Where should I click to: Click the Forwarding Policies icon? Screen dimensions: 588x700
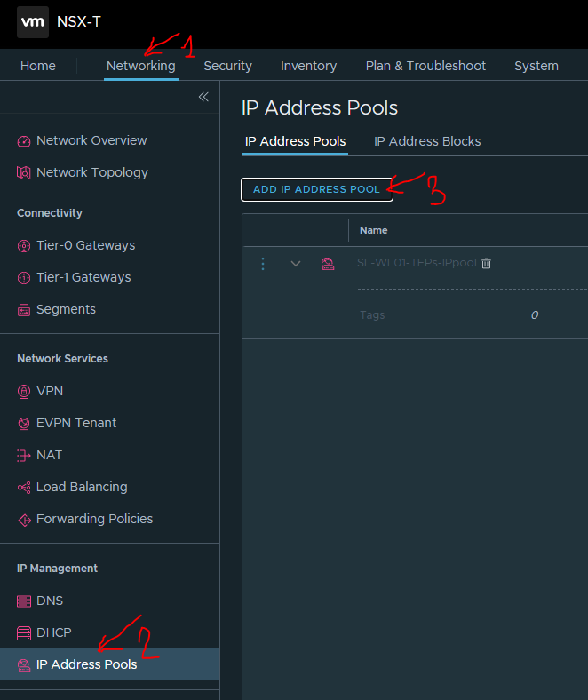coord(24,520)
